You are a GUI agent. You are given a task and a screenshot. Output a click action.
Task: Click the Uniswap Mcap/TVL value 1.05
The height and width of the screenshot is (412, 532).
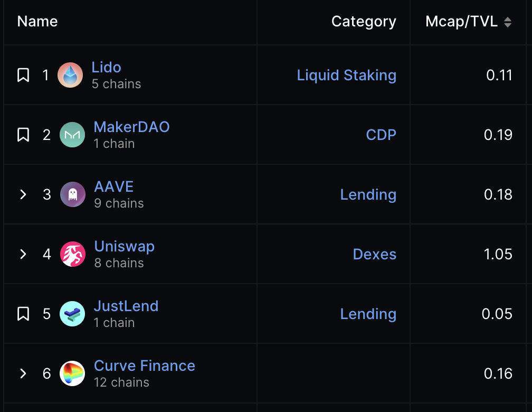(x=498, y=254)
